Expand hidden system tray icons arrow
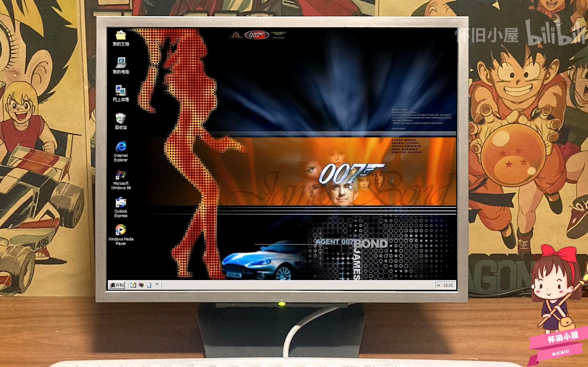The width and height of the screenshot is (588, 367). [439, 285]
